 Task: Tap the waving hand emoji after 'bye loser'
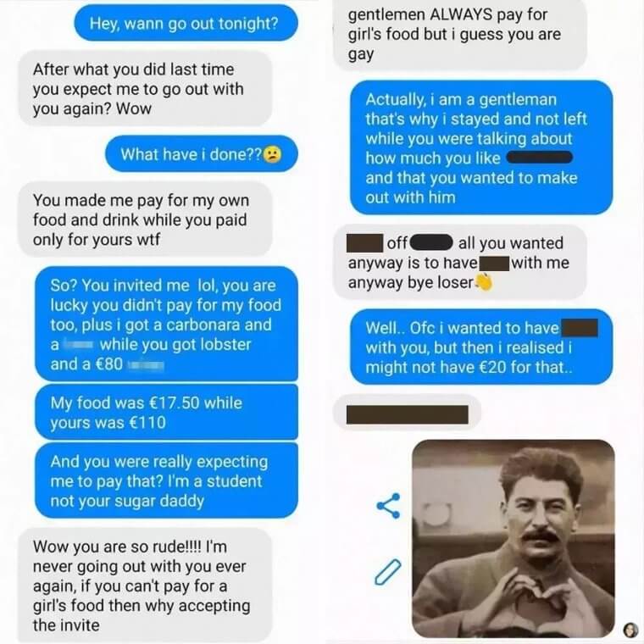[x=484, y=282]
